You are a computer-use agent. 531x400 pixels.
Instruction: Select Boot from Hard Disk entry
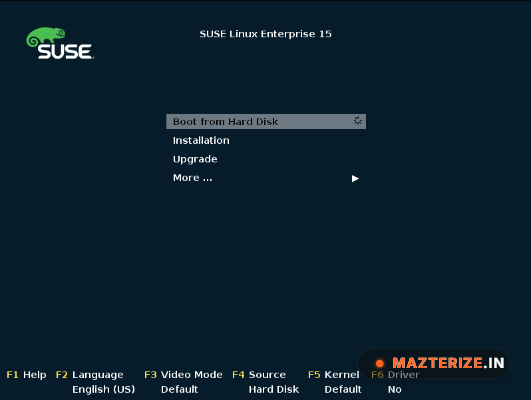click(266, 121)
